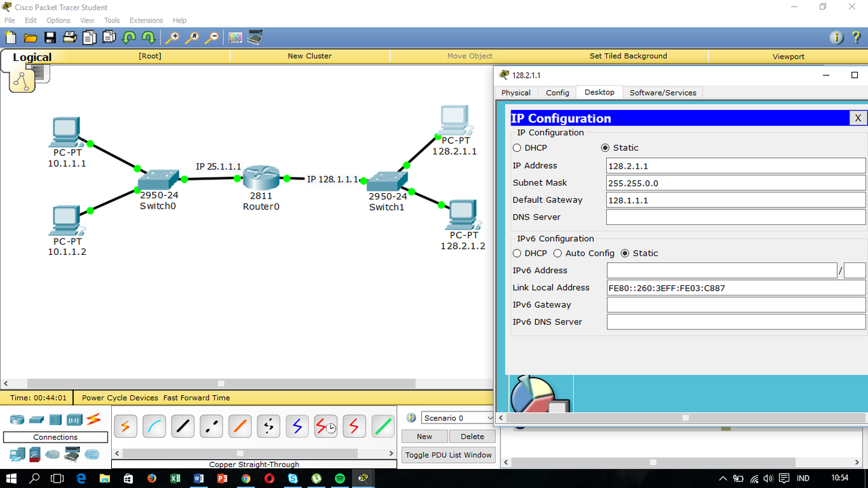Open the custom devices dialog icon
868x488 pixels.
click(255, 38)
